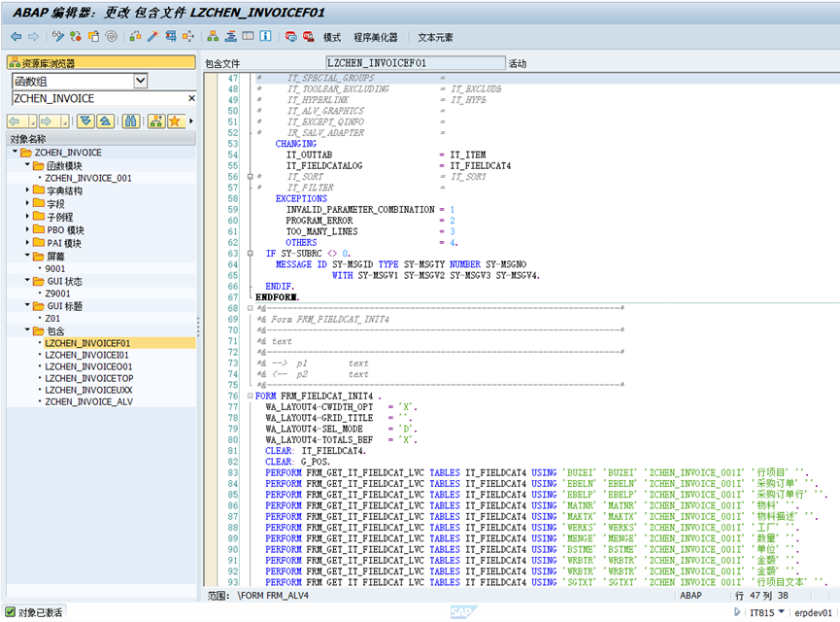Click the 对象已激活 status checkmark icon
The height and width of the screenshot is (622, 840).
coord(10,612)
